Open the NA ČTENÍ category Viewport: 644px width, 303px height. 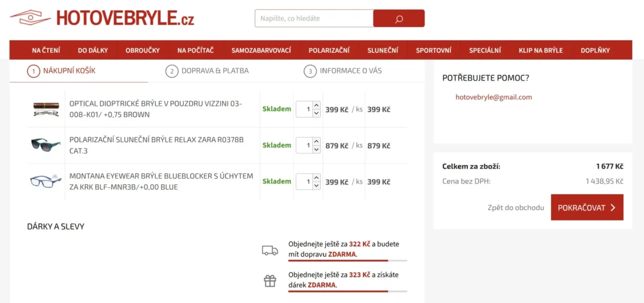[46, 50]
